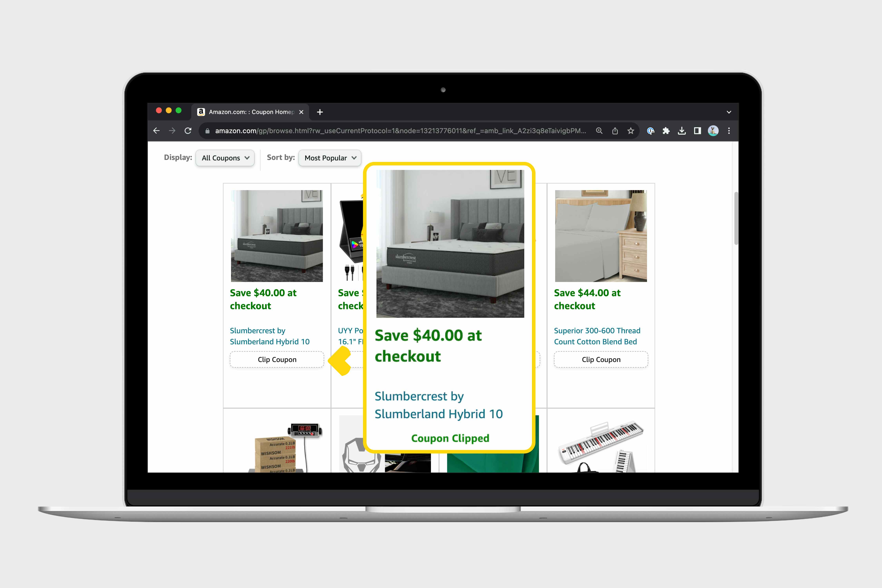The height and width of the screenshot is (588, 882).
Task: Open the browser downloads icon
Action: click(682, 131)
